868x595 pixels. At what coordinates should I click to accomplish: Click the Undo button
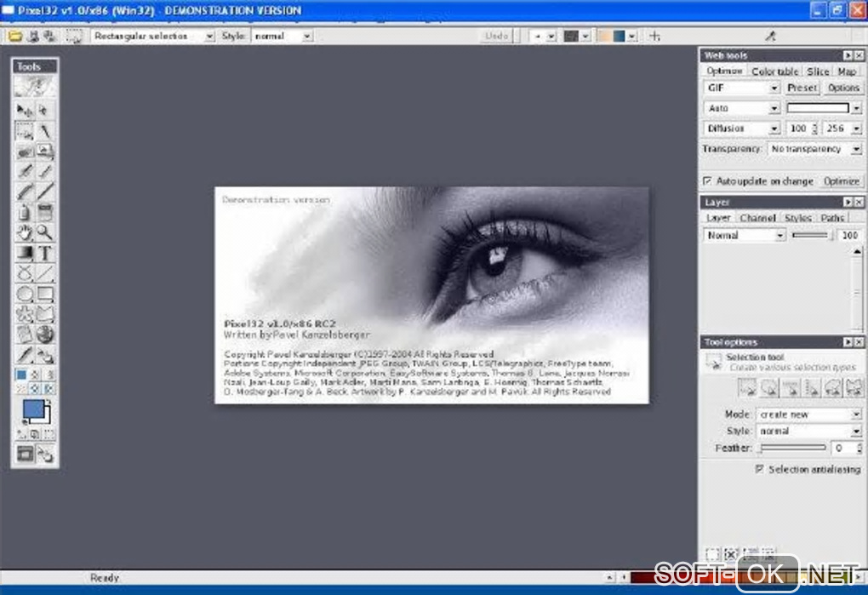(x=497, y=36)
